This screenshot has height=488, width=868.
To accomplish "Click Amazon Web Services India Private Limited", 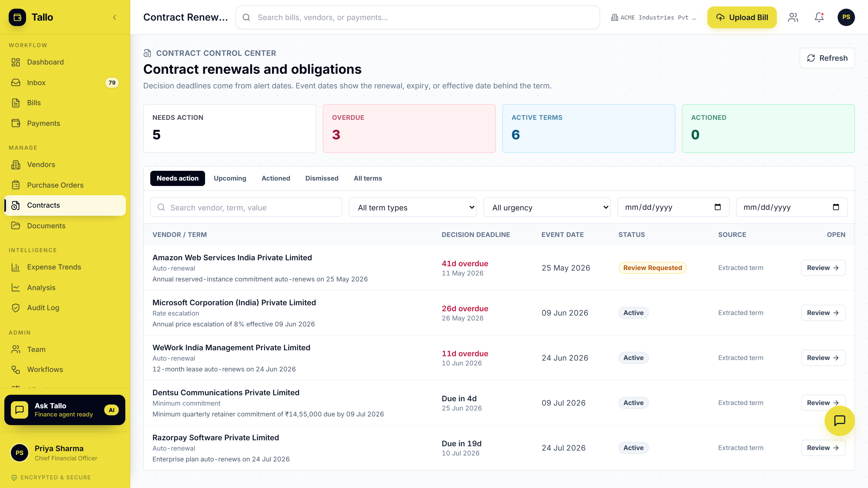I will [x=232, y=258].
